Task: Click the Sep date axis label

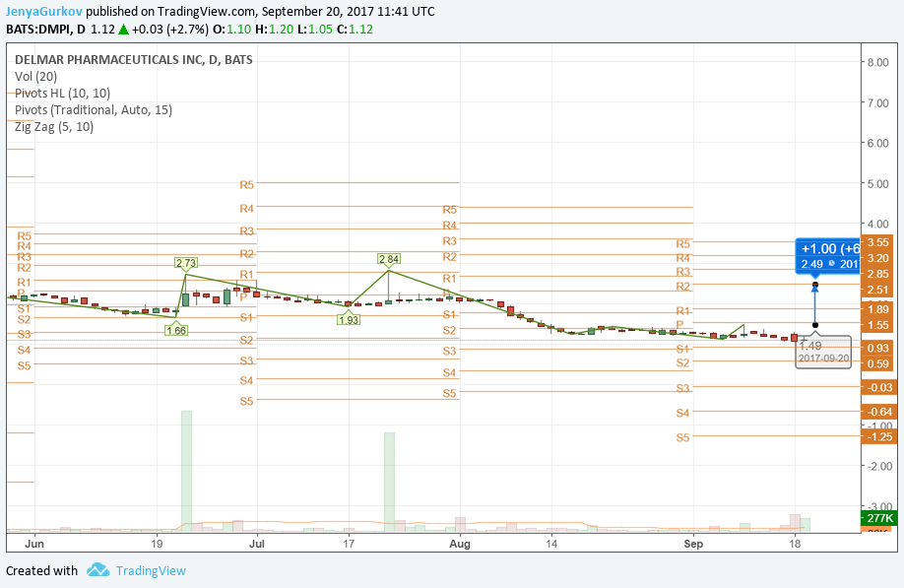Action: pyautogui.click(x=693, y=544)
